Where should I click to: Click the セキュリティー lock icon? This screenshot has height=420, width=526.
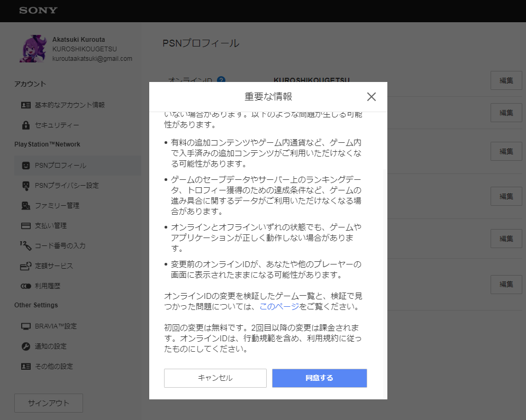pos(26,125)
